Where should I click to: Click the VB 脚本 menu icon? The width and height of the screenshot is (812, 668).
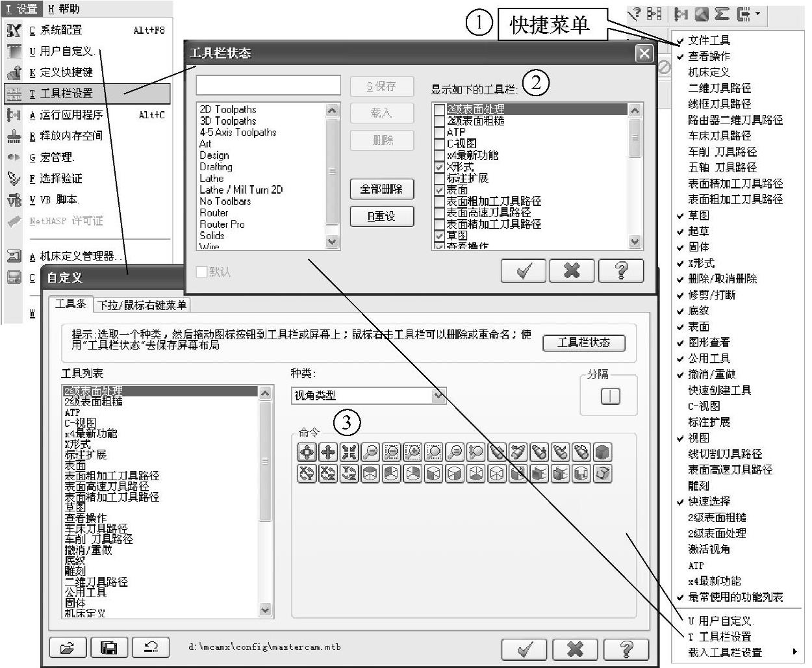[14, 199]
